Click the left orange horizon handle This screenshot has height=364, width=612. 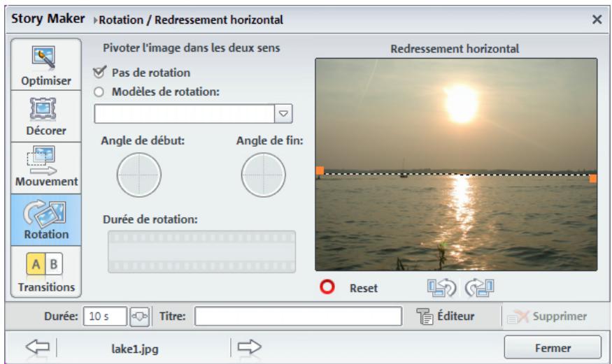pyautogui.click(x=320, y=170)
